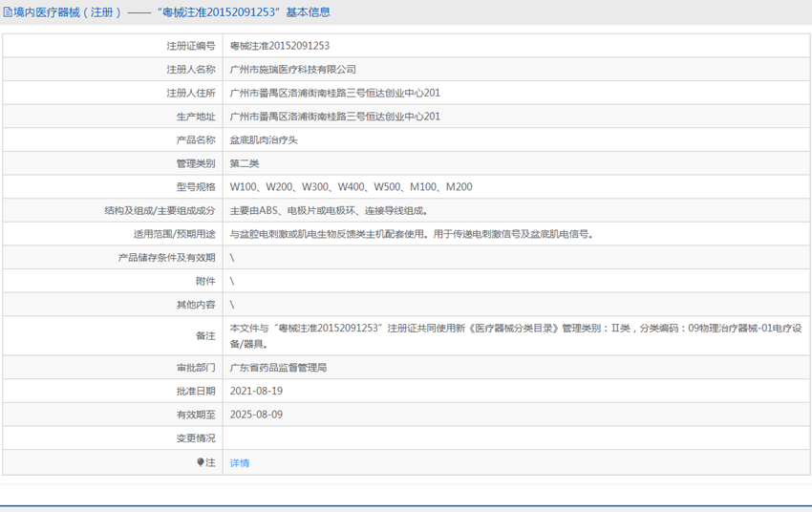Select registration number value 粤械注准20152091253
The image size is (812, 512).
click(280, 46)
